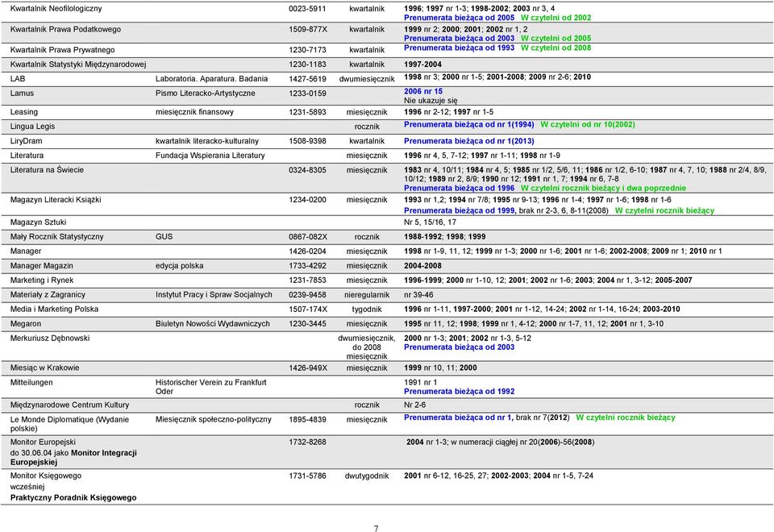Click the Mitteilungen title
Viewport: 774px width, 532px height.
pos(31,382)
